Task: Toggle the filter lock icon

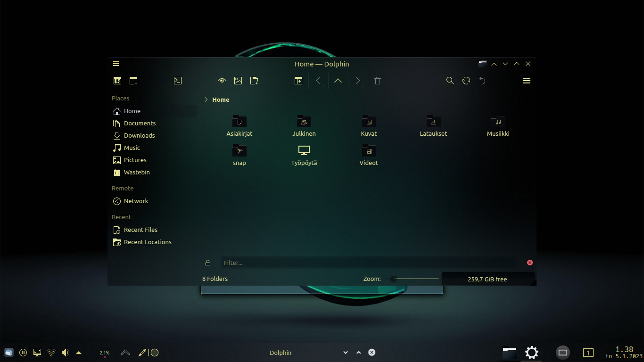Action: point(208,263)
